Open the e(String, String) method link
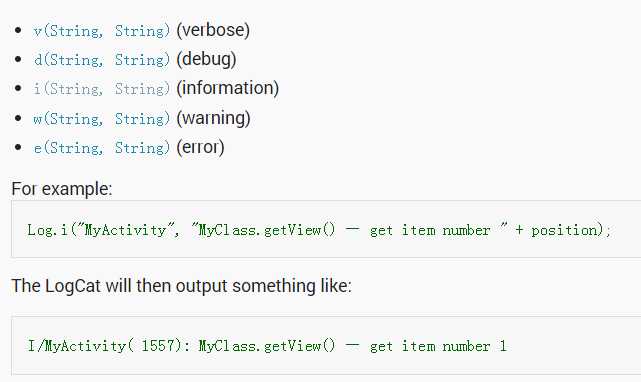Image resolution: width=641 pixels, height=382 pixels. point(101,148)
